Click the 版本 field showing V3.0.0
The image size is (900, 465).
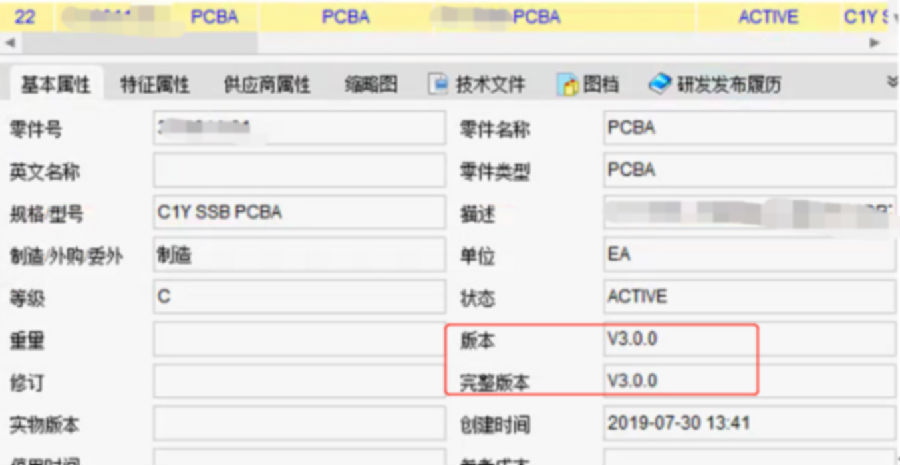click(749, 339)
